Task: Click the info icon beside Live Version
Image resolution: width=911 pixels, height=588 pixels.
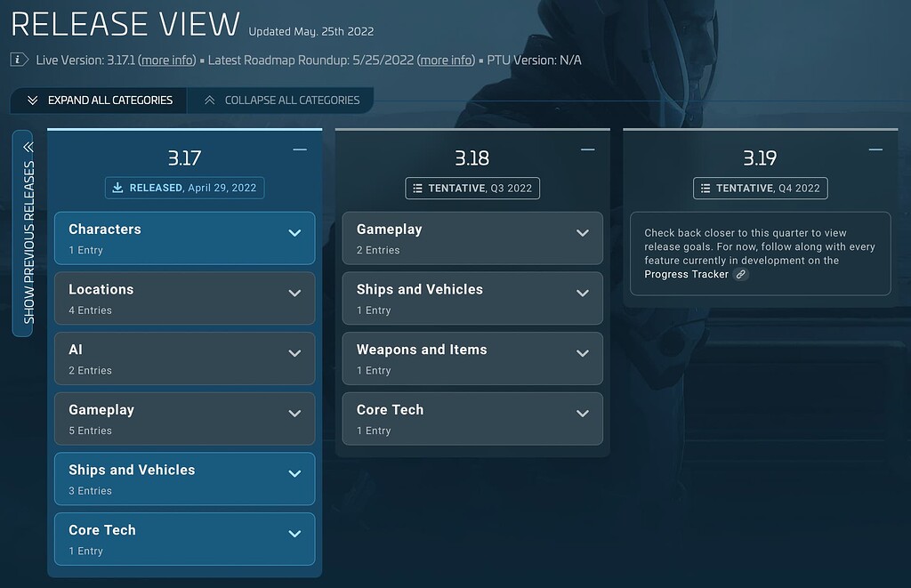Action: pyautogui.click(x=17, y=60)
